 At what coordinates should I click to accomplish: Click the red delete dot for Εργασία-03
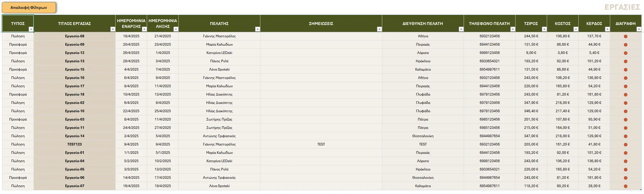626,120
